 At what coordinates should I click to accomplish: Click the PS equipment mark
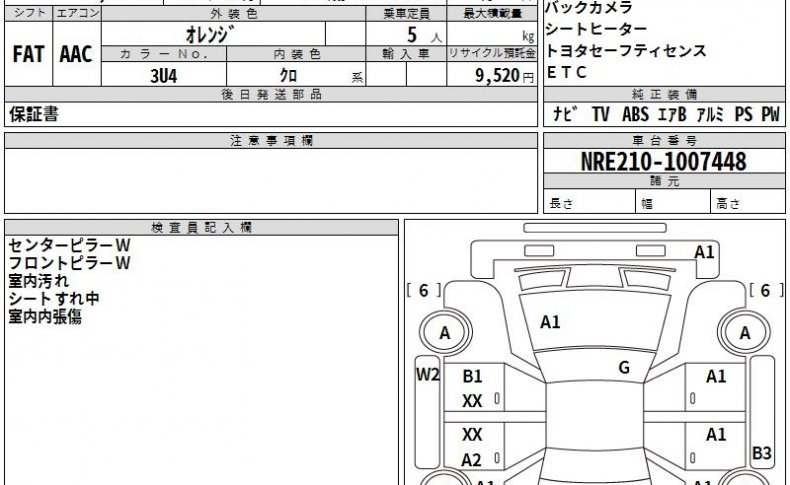(743, 114)
